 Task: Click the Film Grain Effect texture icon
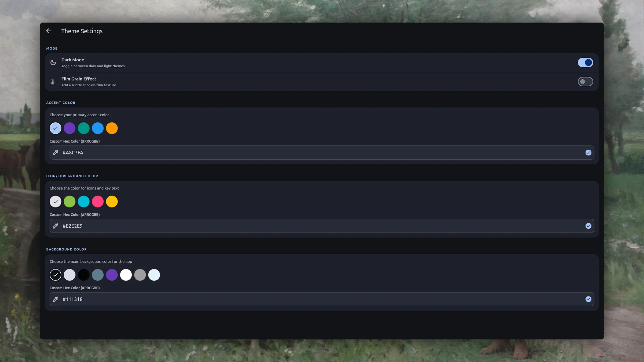pos(53,82)
